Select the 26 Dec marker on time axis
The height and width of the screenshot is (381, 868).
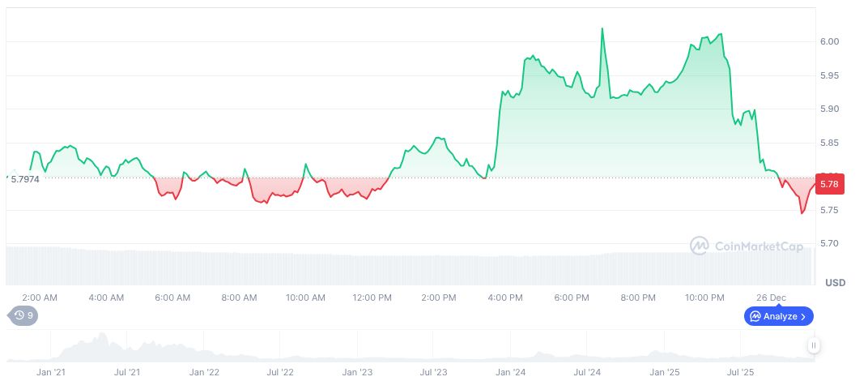[x=771, y=298]
